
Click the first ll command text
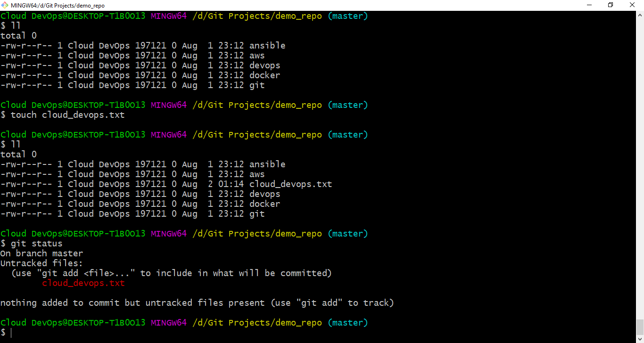(x=16, y=25)
